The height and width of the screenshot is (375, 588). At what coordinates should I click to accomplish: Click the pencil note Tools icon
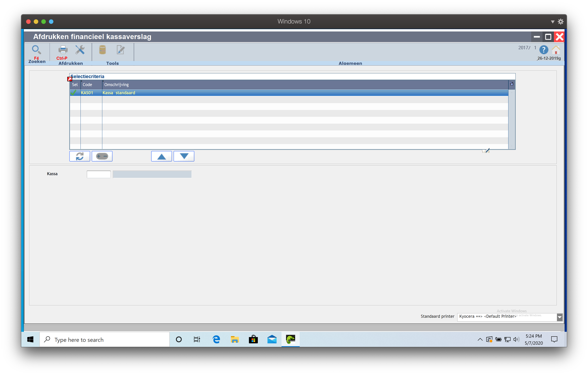pyautogui.click(x=120, y=50)
